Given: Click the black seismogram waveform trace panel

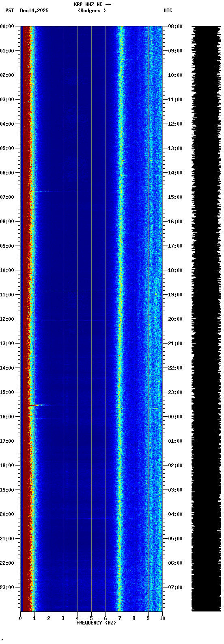Looking at the screenshot, I should click(x=206, y=319).
